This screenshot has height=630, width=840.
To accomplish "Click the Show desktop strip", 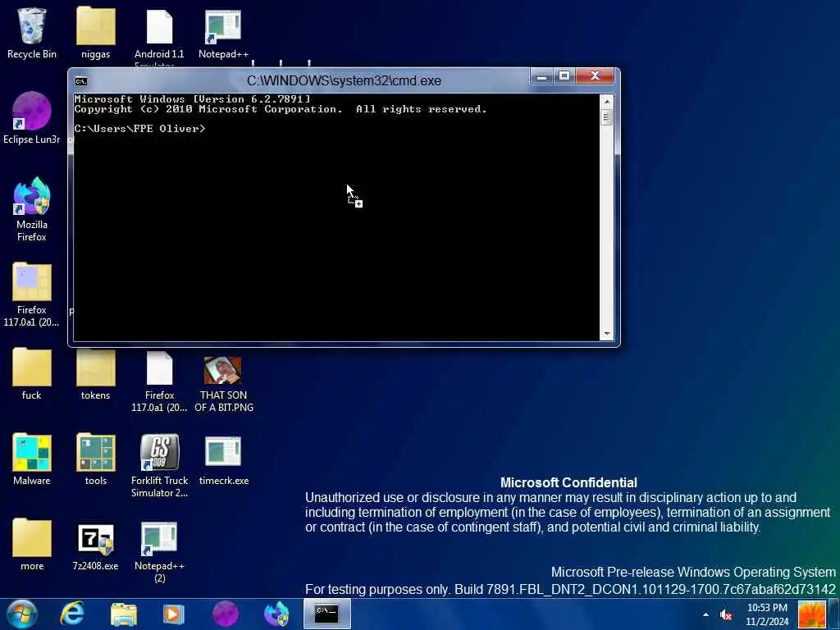I will point(834,614).
